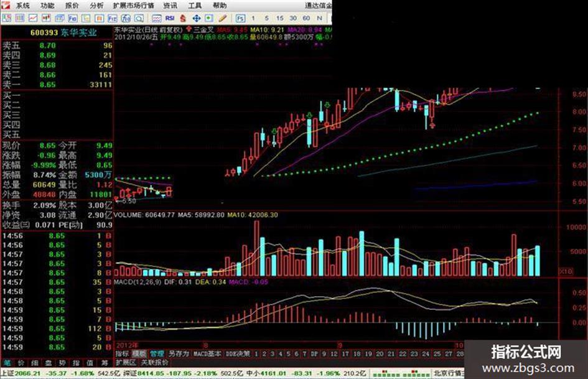Select the 势 tab in side panel
Image resolution: width=588 pixels, height=379 pixels.
point(62,363)
